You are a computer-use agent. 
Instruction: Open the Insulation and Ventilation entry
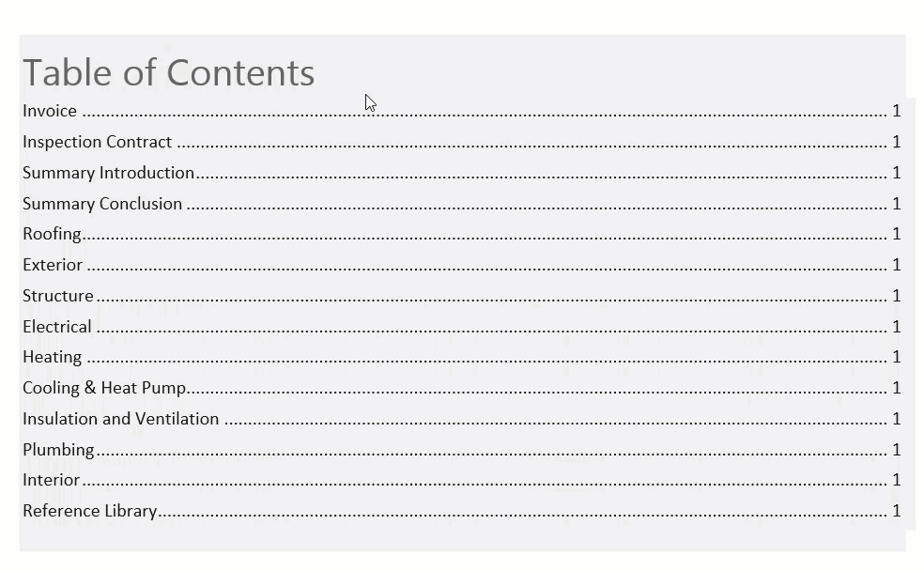(x=121, y=419)
